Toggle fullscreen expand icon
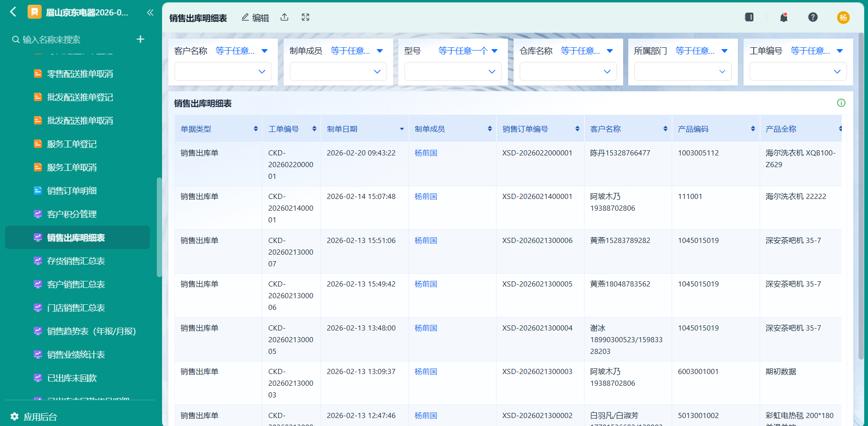 [x=306, y=17]
